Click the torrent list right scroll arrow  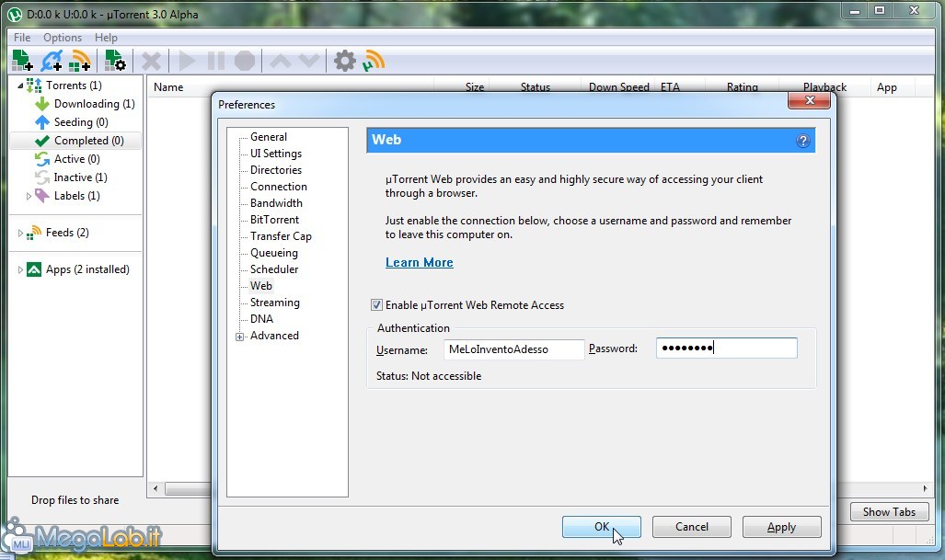click(x=925, y=488)
